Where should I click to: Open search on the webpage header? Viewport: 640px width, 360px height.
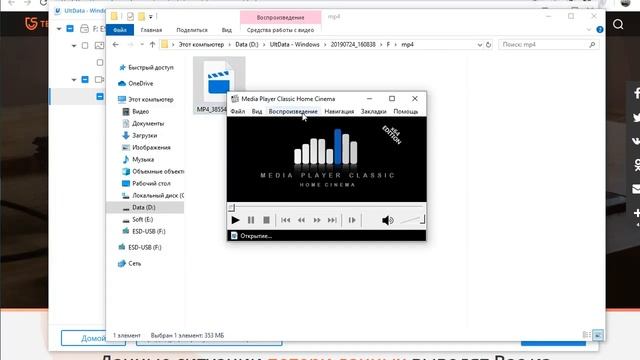(x=618, y=24)
